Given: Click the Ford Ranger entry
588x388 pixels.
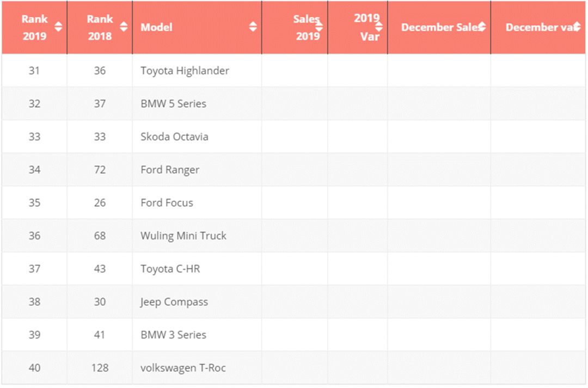Looking at the screenshot, I should (170, 170).
